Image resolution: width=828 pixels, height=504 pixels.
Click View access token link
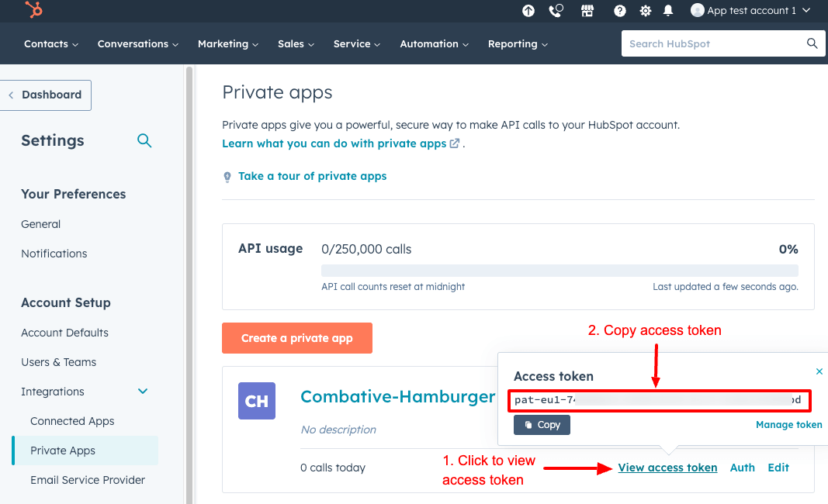tap(667, 468)
